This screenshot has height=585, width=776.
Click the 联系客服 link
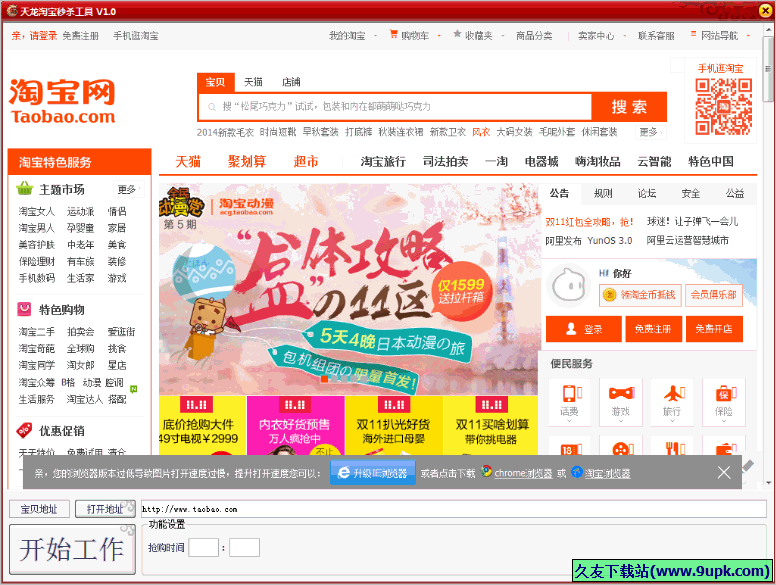coord(656,36)
